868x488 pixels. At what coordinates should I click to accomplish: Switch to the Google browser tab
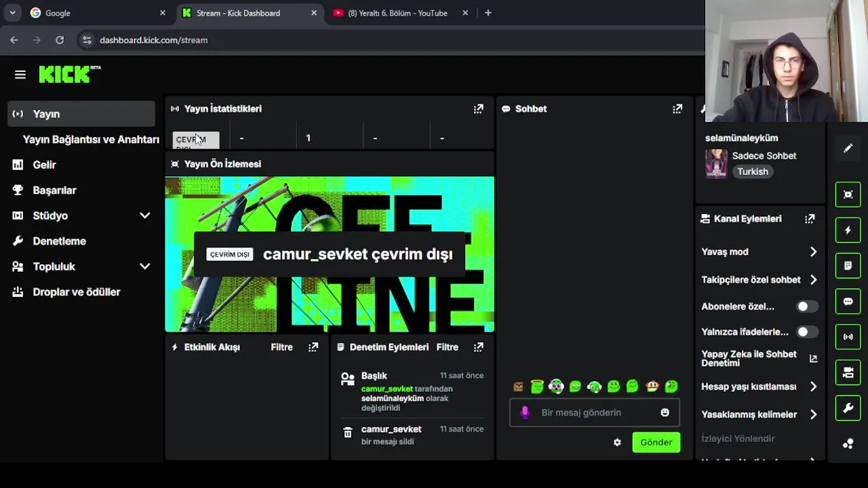click(x=98, y=13)
